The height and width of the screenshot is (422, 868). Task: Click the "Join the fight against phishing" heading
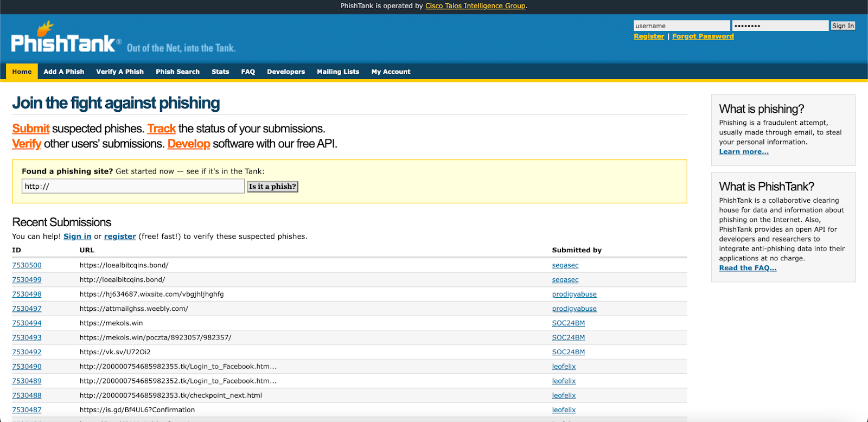pos(116,103)
